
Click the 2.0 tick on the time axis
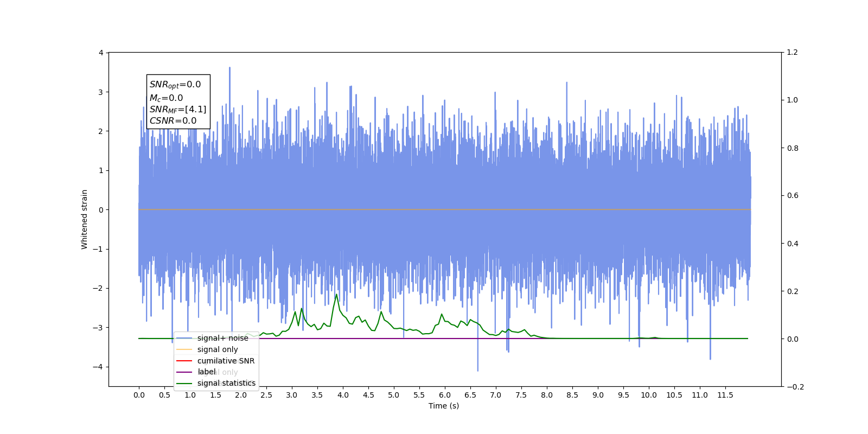tap(241, 395)
